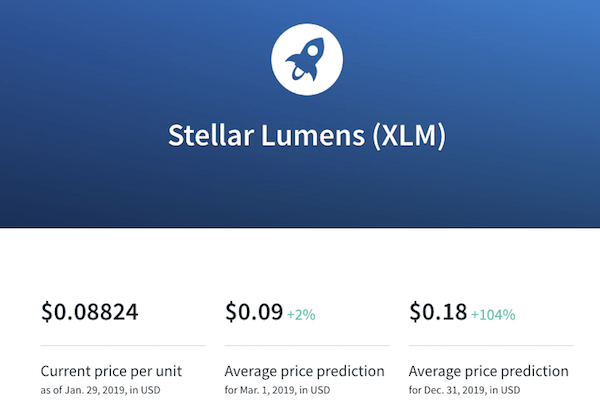Click 'for Dec. 31, 2019, in USD' text

(465, 390)
